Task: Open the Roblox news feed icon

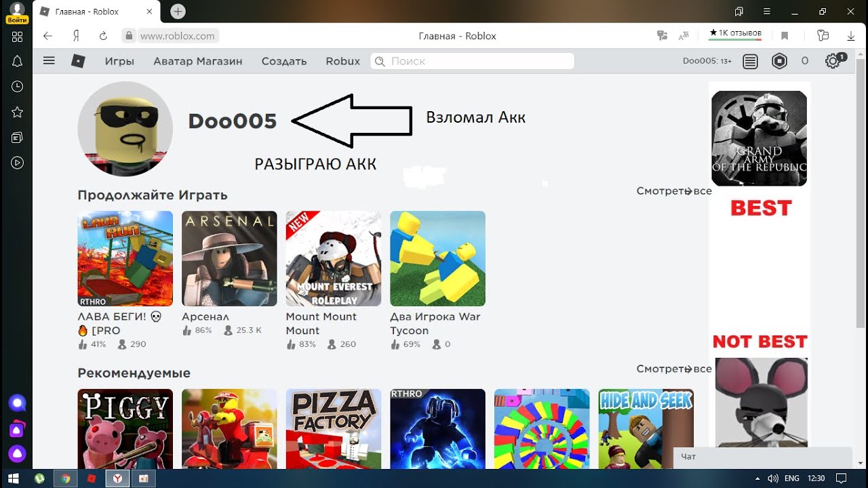Action: 750,61
